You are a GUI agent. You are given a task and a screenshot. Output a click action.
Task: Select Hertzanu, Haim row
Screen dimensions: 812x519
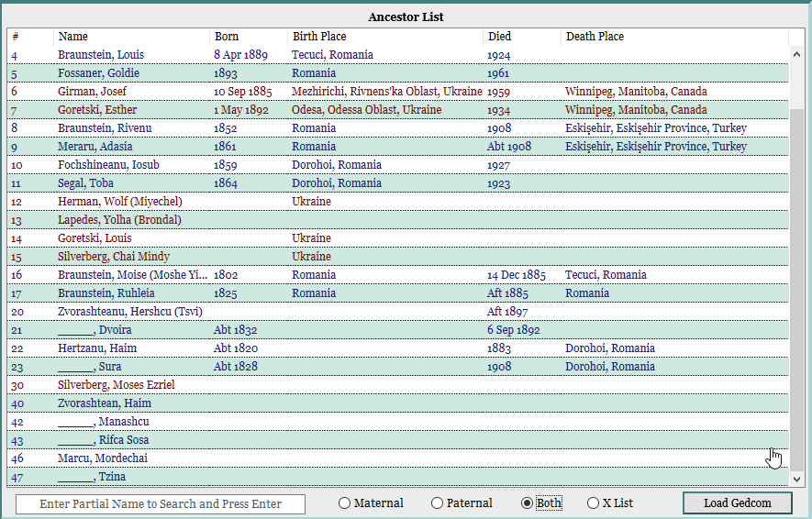397,348
